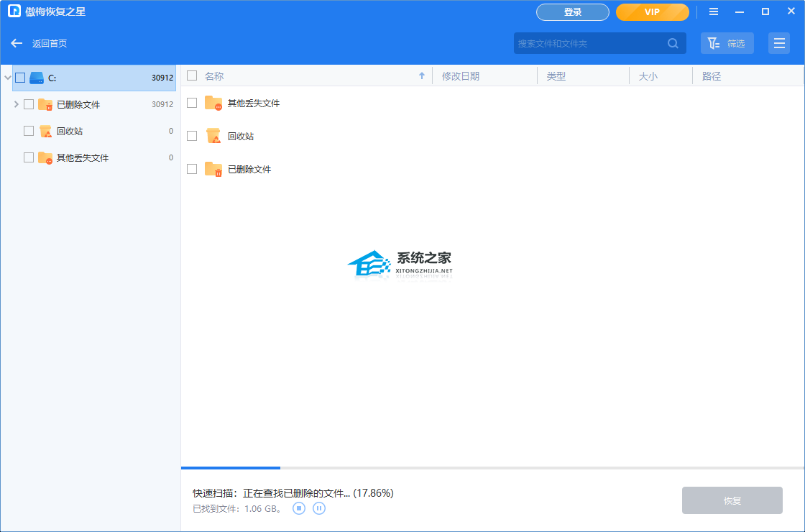Click the 登录 login button

click(573, 12)
